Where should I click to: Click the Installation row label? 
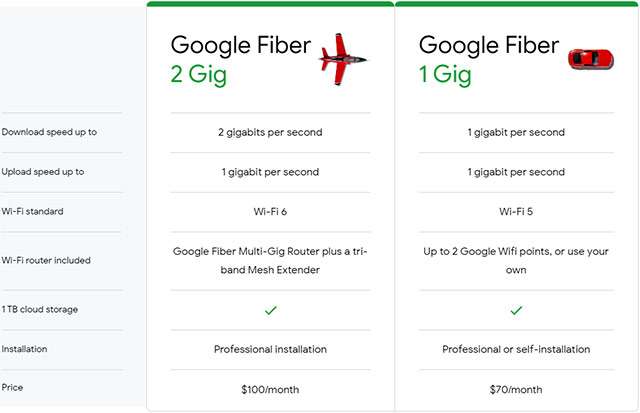[x=24, y=349]
